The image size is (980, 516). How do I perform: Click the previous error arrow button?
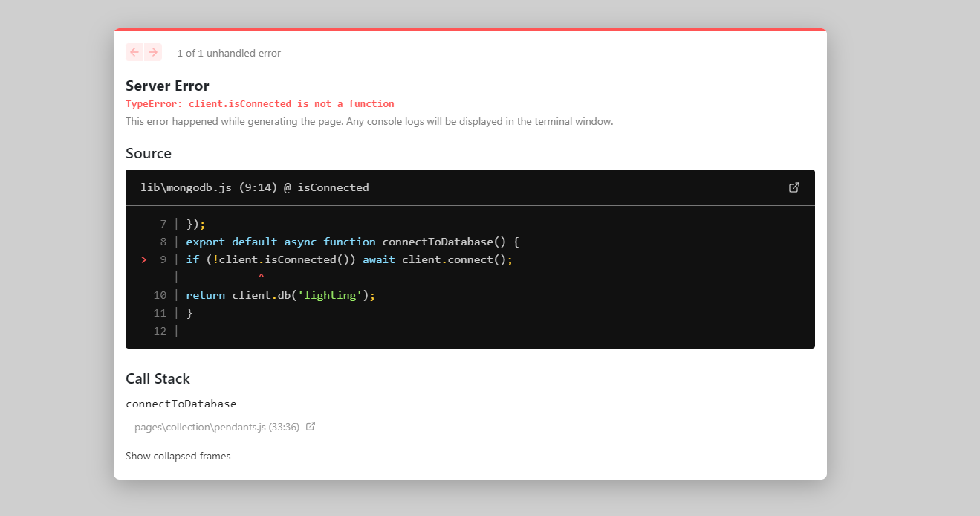pyautogui.click(x=134, y=52)
